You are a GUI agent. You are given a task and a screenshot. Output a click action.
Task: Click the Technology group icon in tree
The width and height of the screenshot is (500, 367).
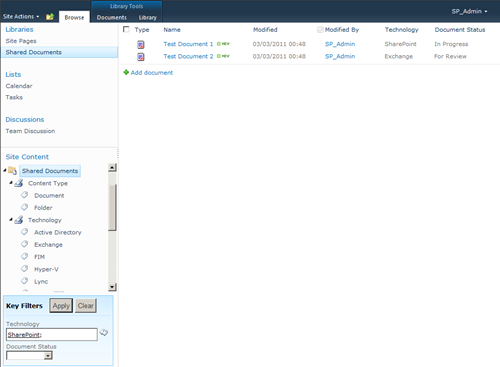coord(19,220)
